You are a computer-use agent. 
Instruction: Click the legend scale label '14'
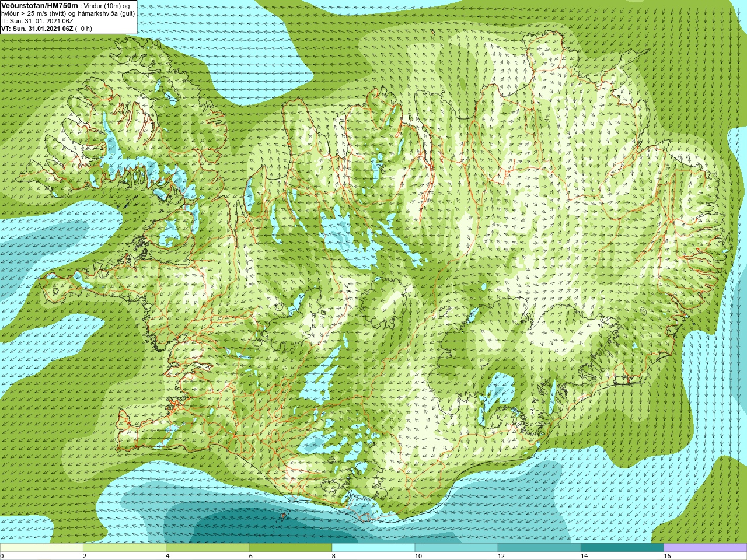[584, 556]
